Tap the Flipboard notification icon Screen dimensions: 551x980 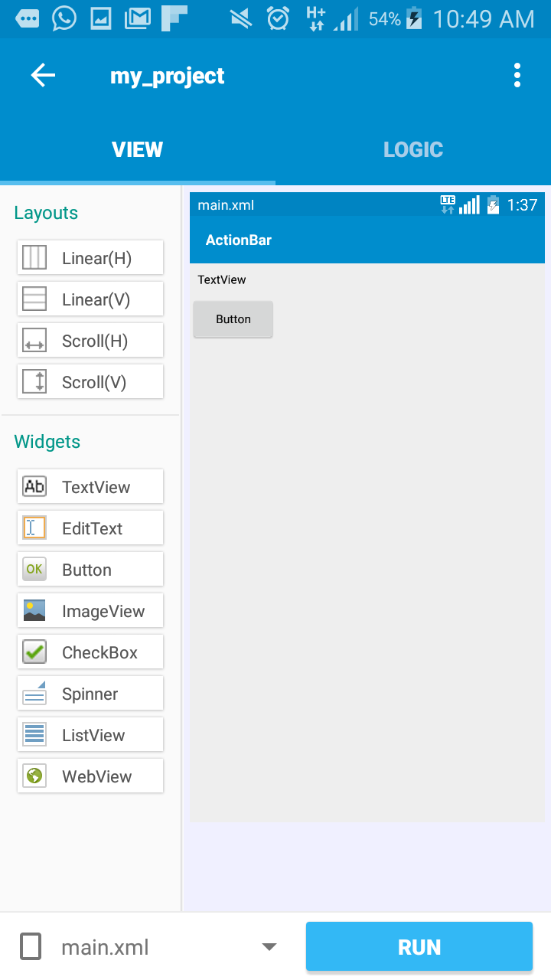pyautogui.click(x=174, y=18)
